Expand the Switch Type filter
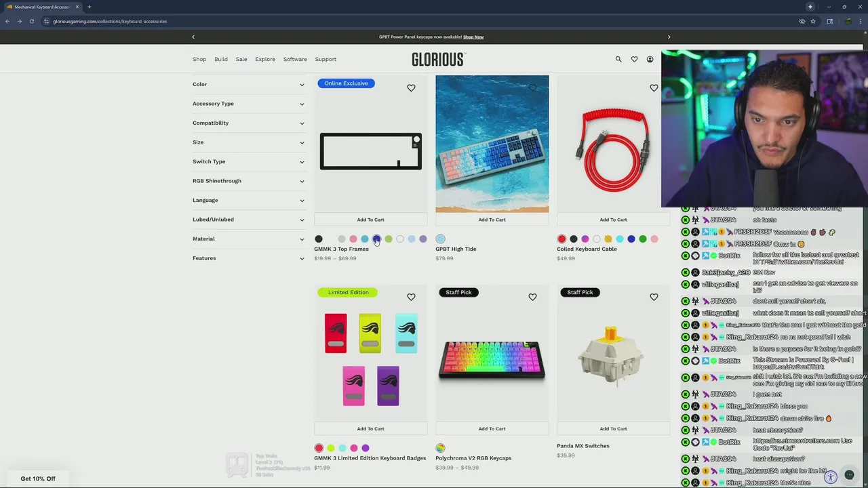 (x=248, y=161)
